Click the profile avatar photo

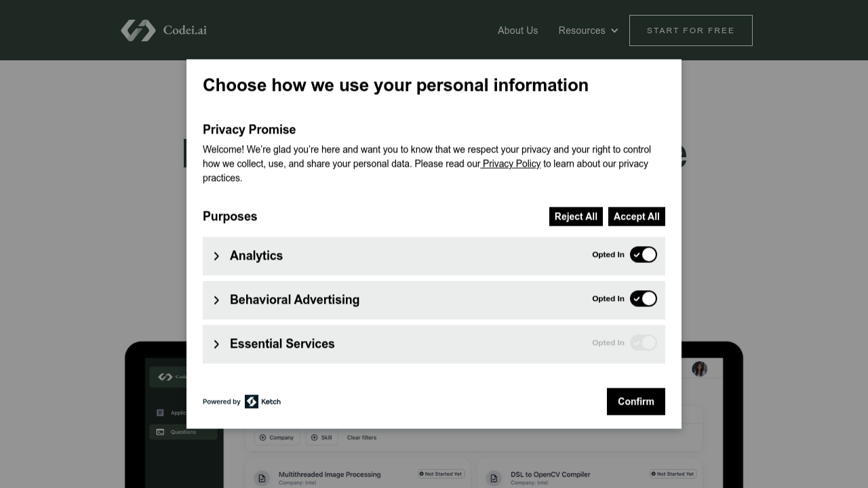pos(699,368)
